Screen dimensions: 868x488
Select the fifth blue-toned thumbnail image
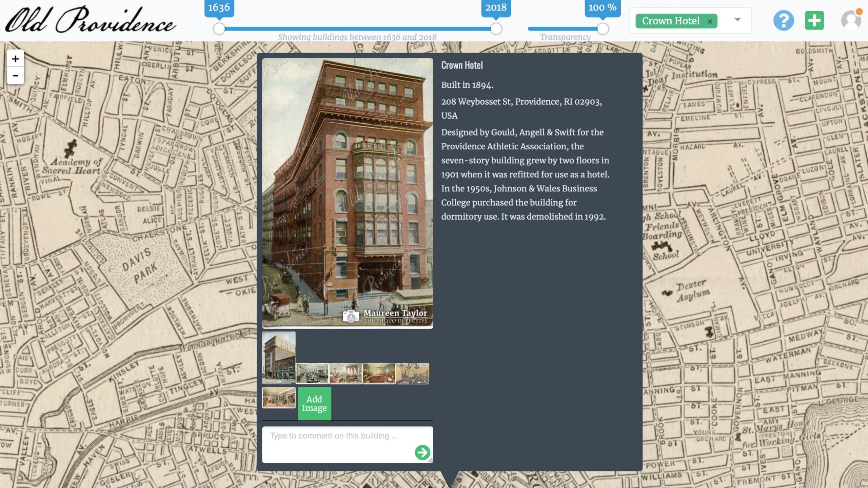click(412, 373)
